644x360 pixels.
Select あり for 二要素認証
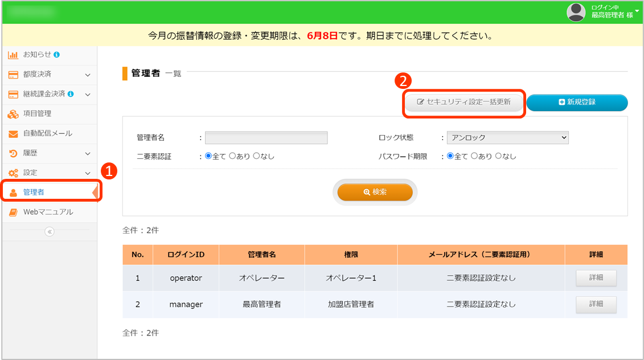(x=232, y=156)
